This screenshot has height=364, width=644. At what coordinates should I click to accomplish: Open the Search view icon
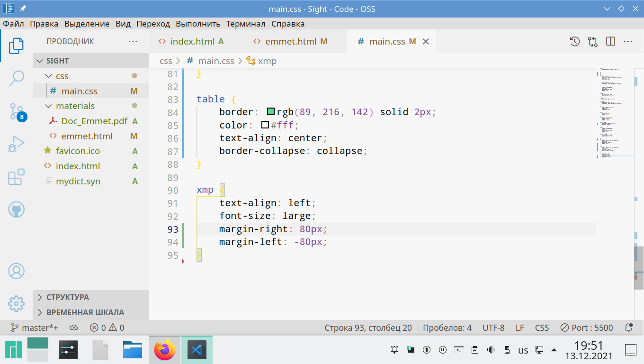point(16,78)
